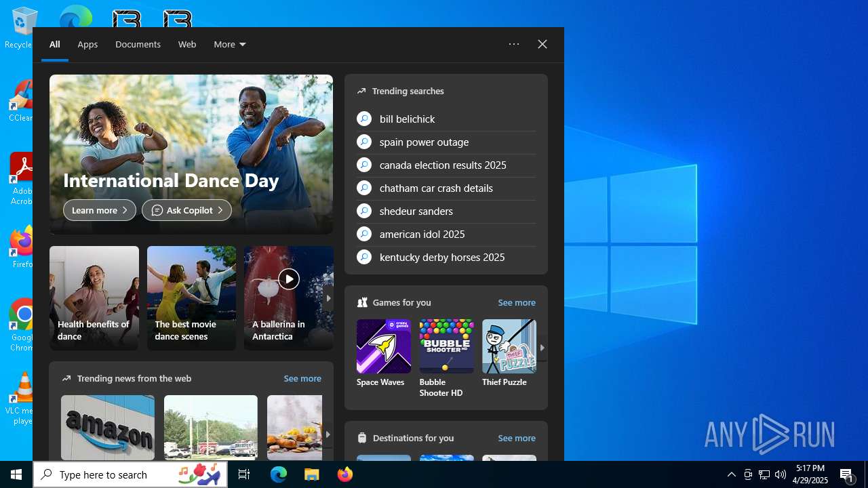Click See more for Trending news
868x488 pixels.
pos(302,378)
